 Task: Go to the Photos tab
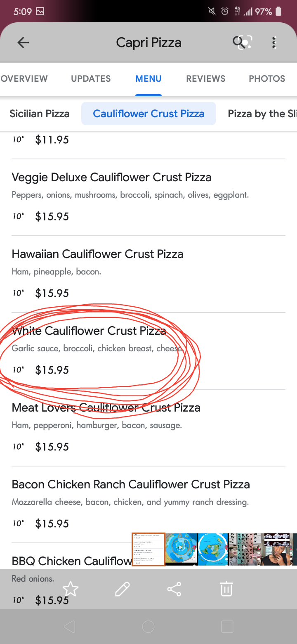pyautogui.click(x=267, y=78)
